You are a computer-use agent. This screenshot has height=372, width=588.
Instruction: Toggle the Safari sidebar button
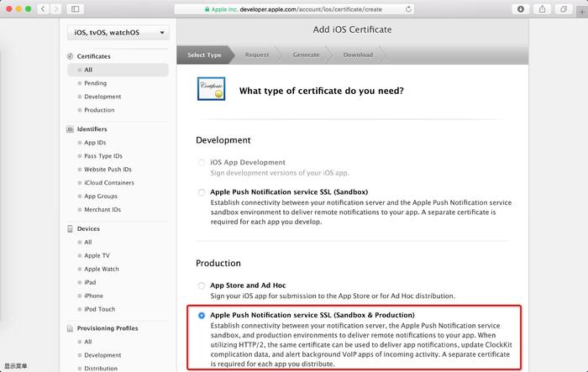(76, 8)
